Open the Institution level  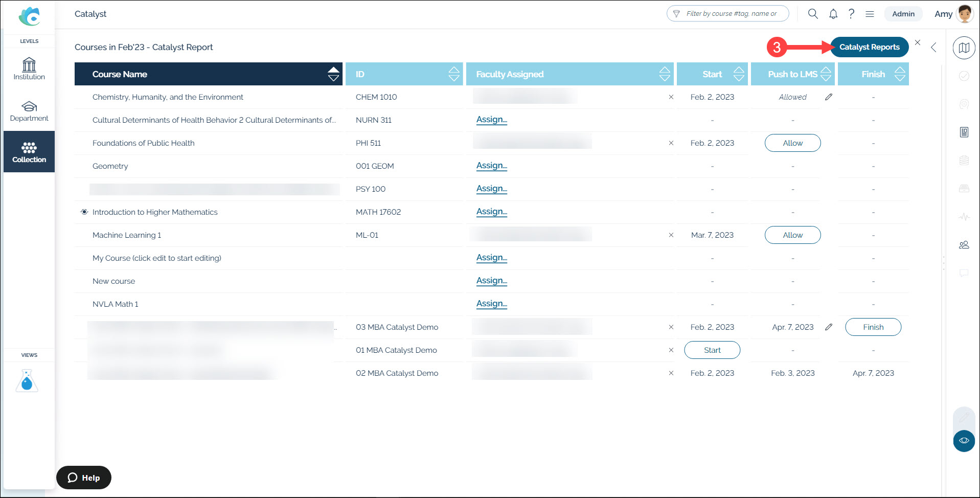pyautogui.click(x=29, y=69)
